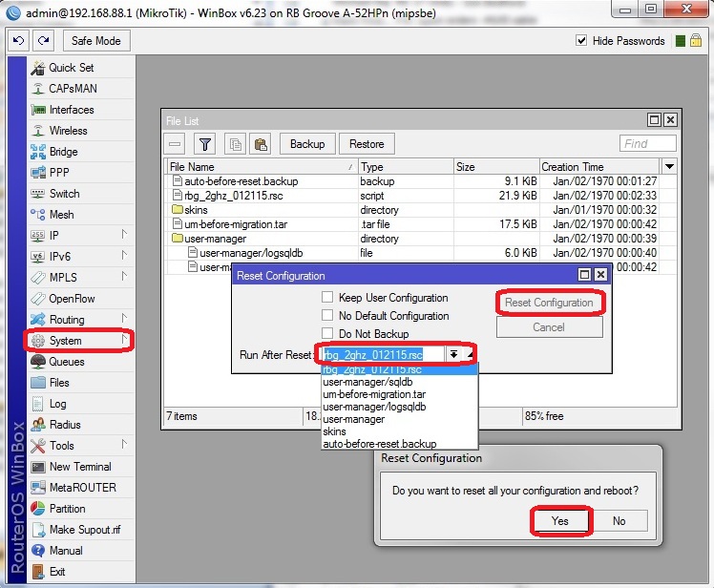Open the Switch menu
Viewport: 714px width, 588px height.
coord(81,194)
